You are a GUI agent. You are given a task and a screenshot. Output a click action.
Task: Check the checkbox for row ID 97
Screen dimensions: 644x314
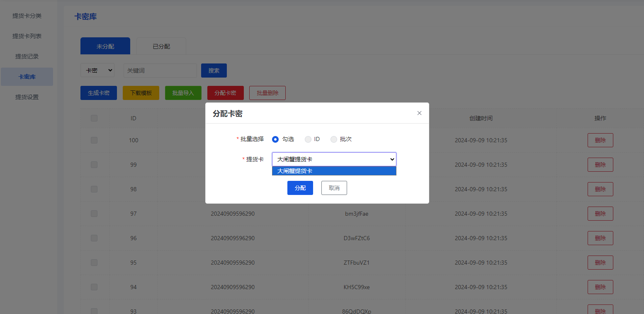(x=94, y=213)
